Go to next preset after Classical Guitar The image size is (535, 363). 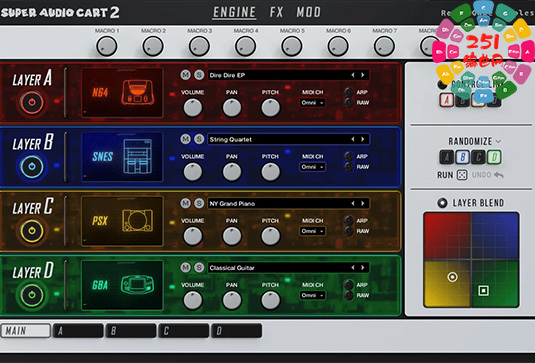tap(363, 268)
